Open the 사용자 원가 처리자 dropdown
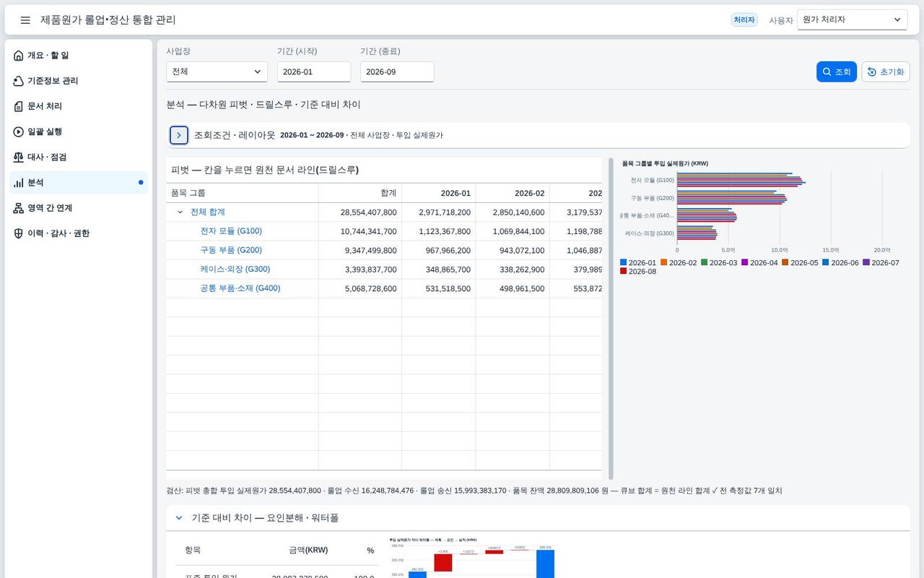Image resolution: width=924 pixels, height=578 pixels. 852,20
